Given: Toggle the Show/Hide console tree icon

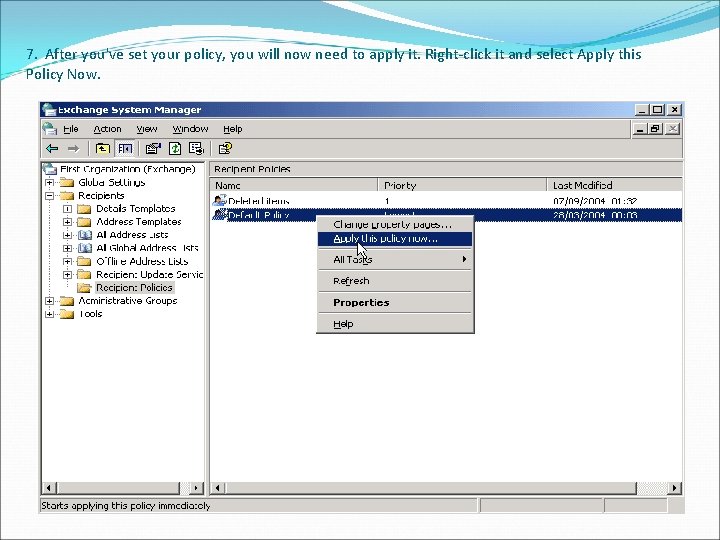Looking at the screenshot, I should (x=125, y=148).
